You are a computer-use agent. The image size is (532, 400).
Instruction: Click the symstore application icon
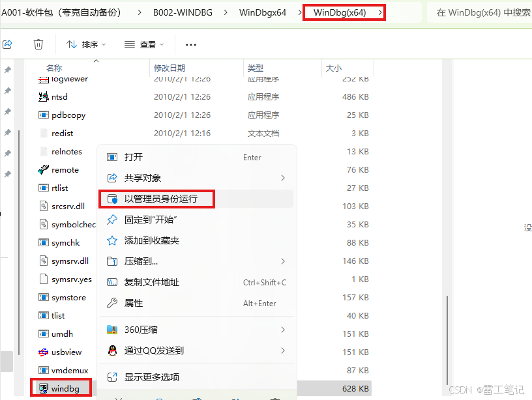44,297
